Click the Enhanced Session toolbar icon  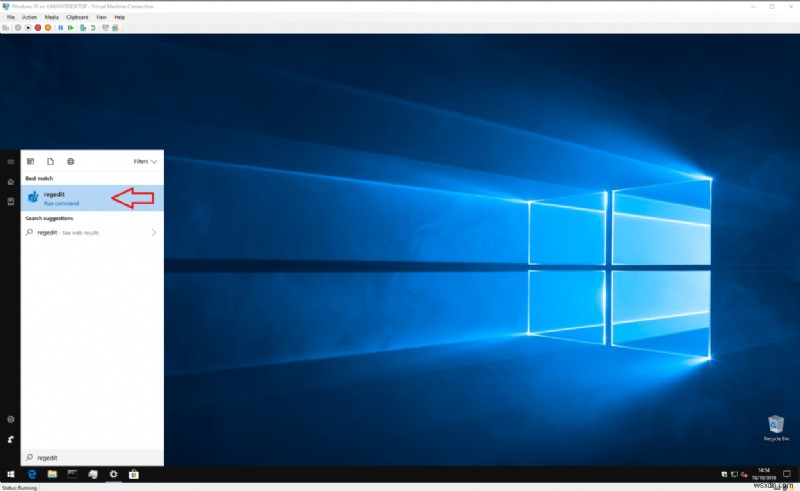point(105,28)
